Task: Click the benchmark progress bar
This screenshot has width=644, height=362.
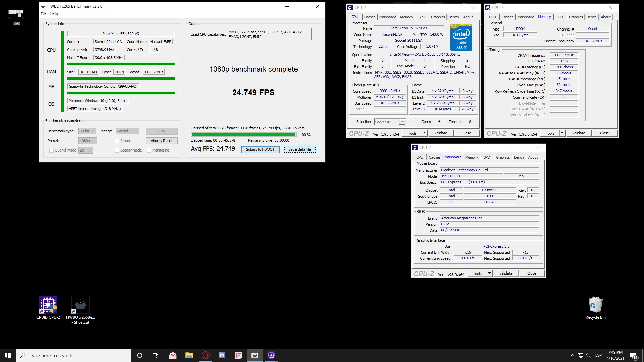Action: [243, 135]
